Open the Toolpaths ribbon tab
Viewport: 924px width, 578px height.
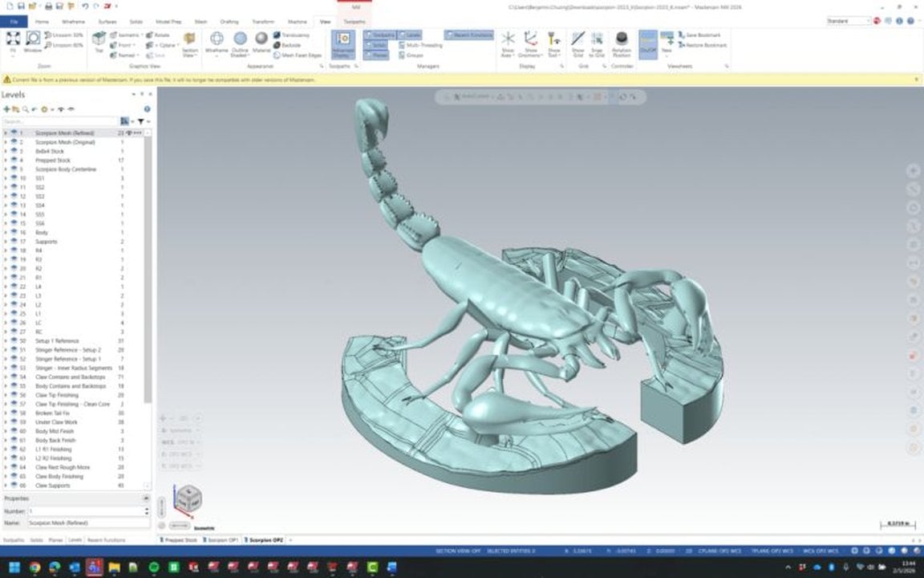point(354,22)
